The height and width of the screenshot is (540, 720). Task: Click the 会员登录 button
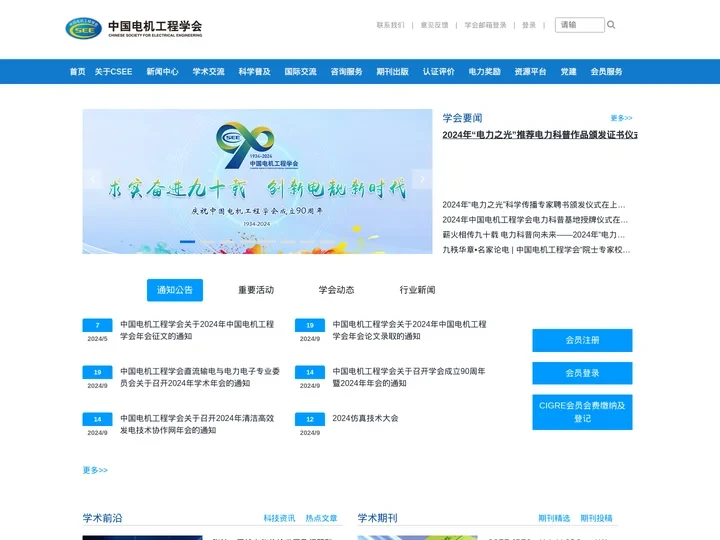point(582,373)
